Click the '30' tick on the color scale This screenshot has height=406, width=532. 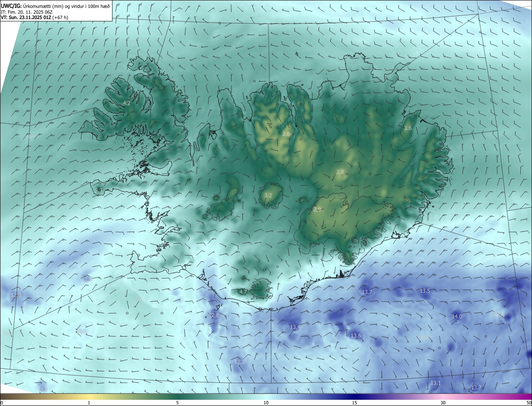(x=443, y=403)
